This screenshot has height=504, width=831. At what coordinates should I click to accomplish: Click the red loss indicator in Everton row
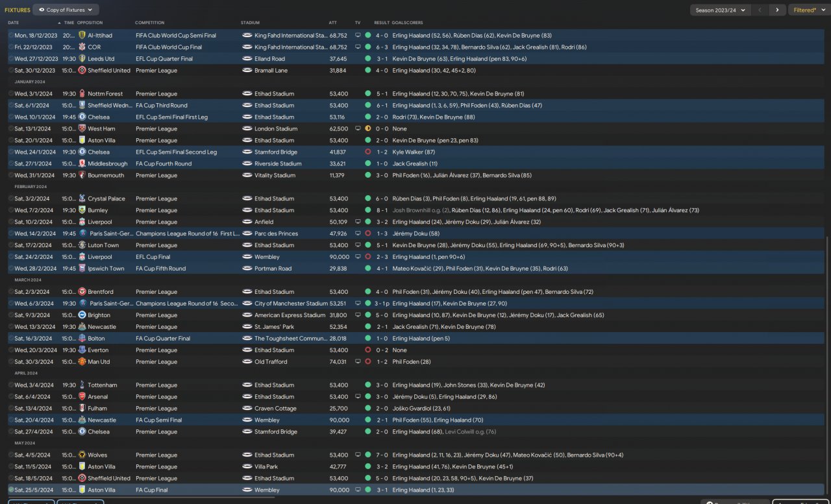tap(368, 350)
